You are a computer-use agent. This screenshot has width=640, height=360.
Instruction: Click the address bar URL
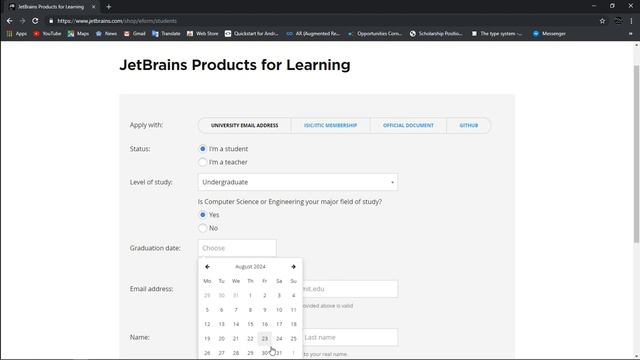(117, 21)
